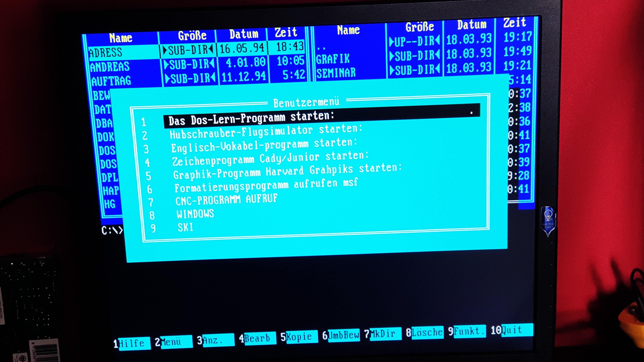Screen dimensions: 644x362
Task: Select the SKI menu entry
Action: coord(185,227)
